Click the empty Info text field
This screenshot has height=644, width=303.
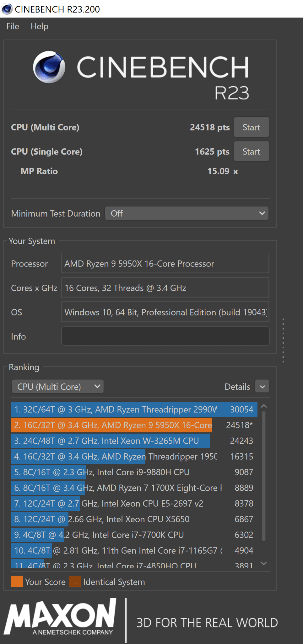tap(165, 336)
